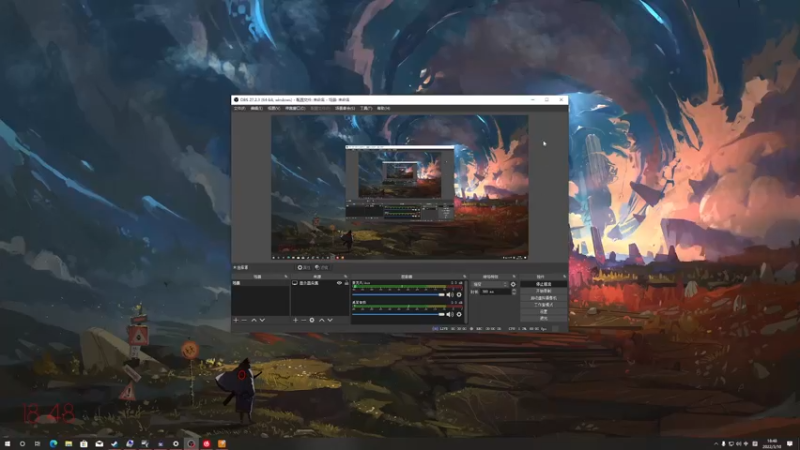Click the display capture monitor icon
Image resolution: width=800 pixels, height=450 pixels.
[x=295, y=283]
